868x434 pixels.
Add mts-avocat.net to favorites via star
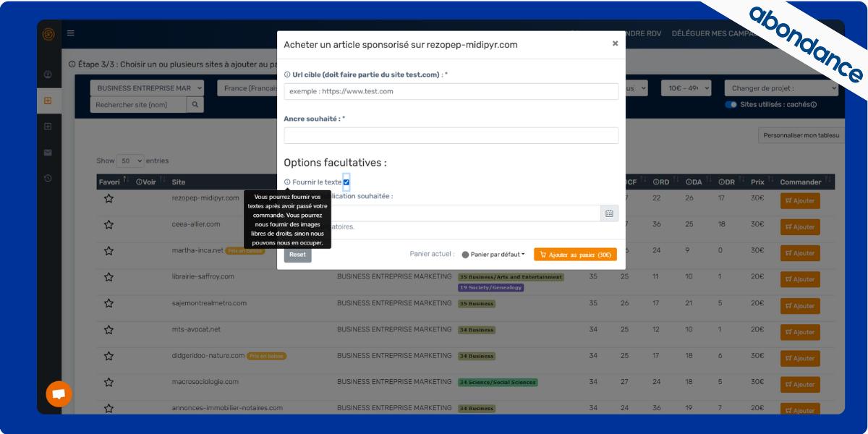(109, 330)
